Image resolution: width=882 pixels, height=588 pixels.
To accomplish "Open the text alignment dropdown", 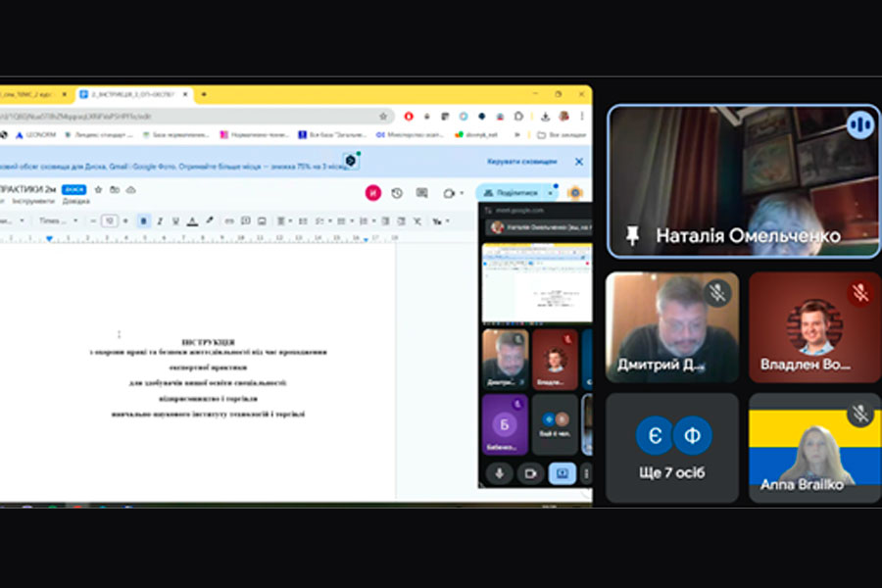I will click(283, 221).
